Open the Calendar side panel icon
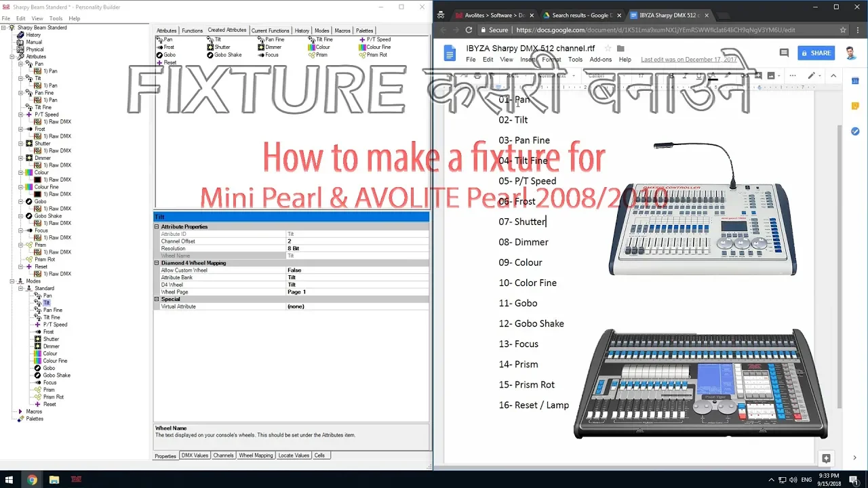 (x=855, y=81)
